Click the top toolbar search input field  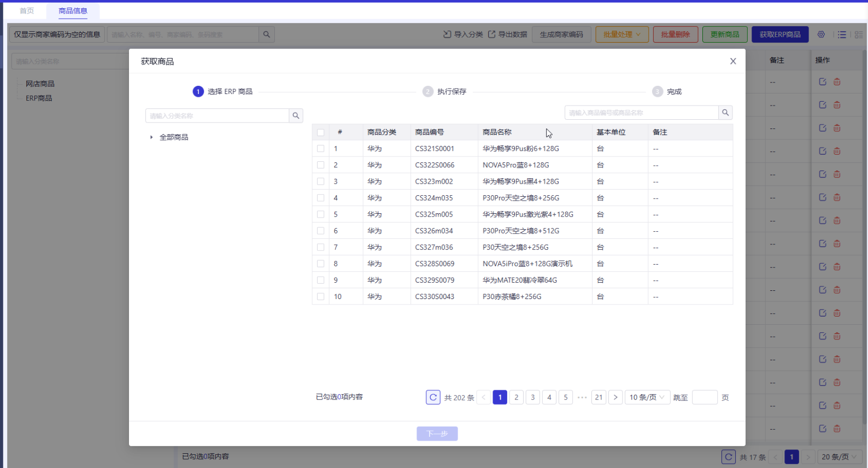(183, 34)
